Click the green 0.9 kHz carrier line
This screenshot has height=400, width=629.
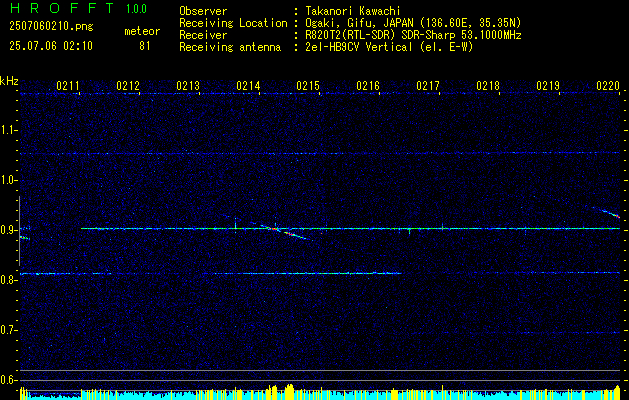click(x=351, y=228)
